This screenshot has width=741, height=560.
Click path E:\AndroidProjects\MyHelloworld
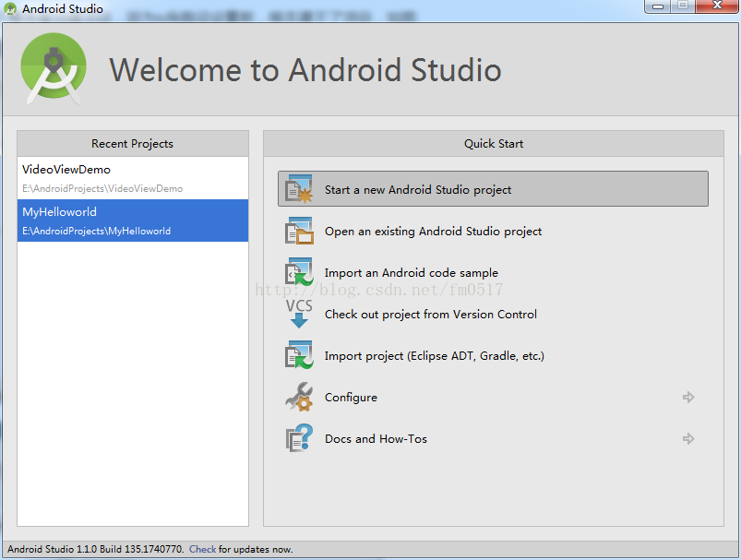coord(96,231)
